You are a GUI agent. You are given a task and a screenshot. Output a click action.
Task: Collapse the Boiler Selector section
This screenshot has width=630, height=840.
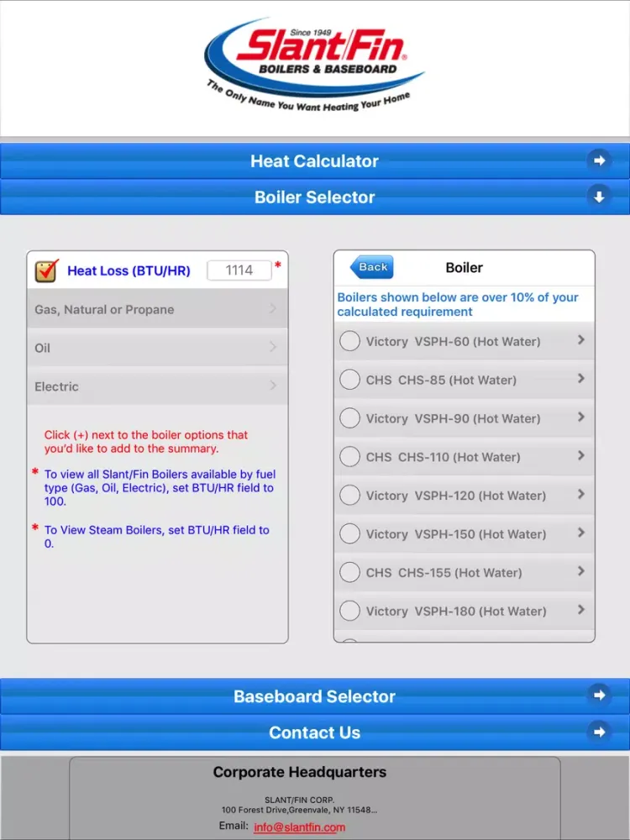coord(315,197)
